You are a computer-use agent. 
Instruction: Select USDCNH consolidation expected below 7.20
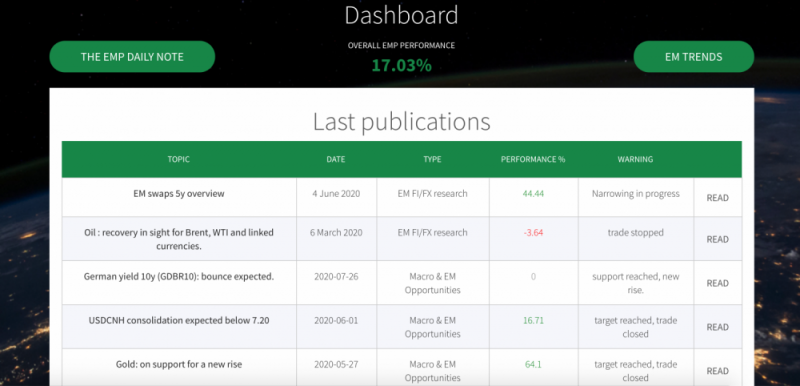pyautogui.click(x=179, y=321)
